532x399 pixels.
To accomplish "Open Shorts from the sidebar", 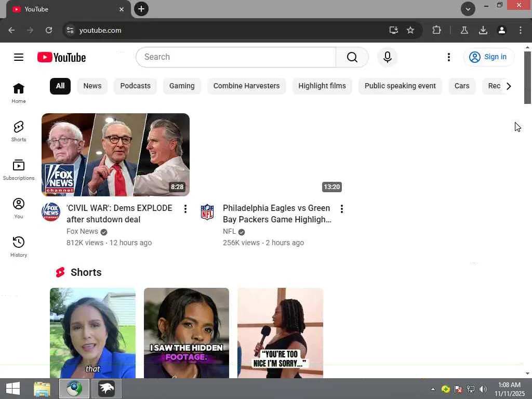I will (x=19, y=131).
